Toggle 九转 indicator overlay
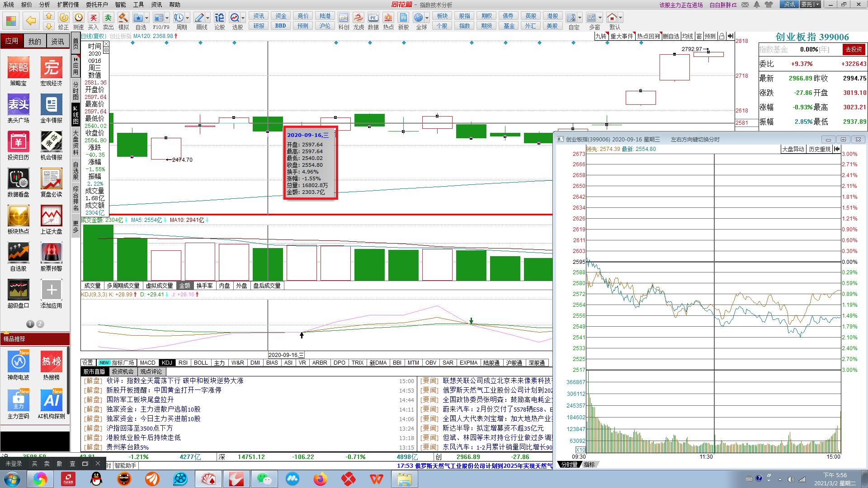868x488 pixels. coord(600,36)
